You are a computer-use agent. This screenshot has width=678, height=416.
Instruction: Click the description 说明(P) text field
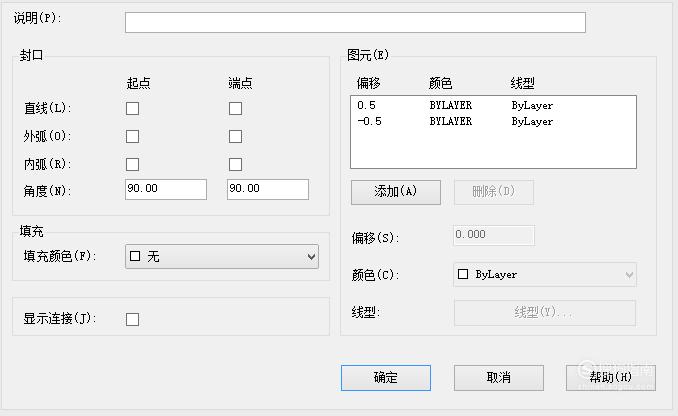[x=355, y=22]
